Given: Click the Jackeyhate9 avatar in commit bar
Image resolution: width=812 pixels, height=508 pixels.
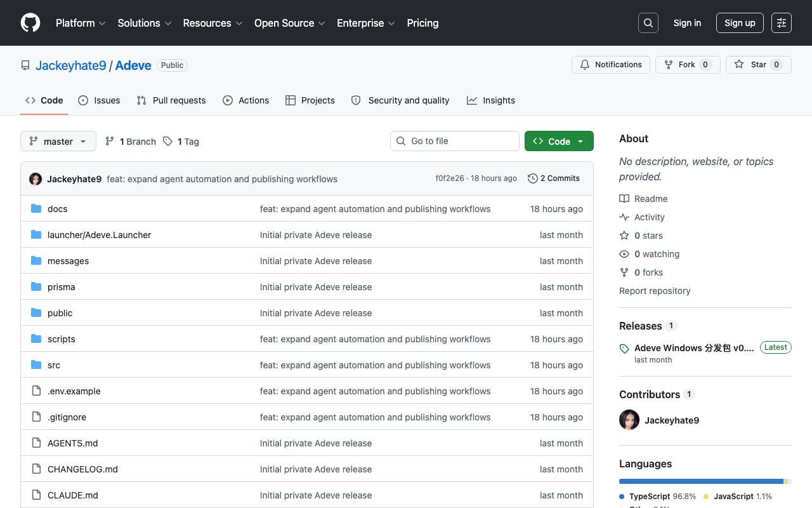Looking at the screenshot, I should click(x=36, y=179).
